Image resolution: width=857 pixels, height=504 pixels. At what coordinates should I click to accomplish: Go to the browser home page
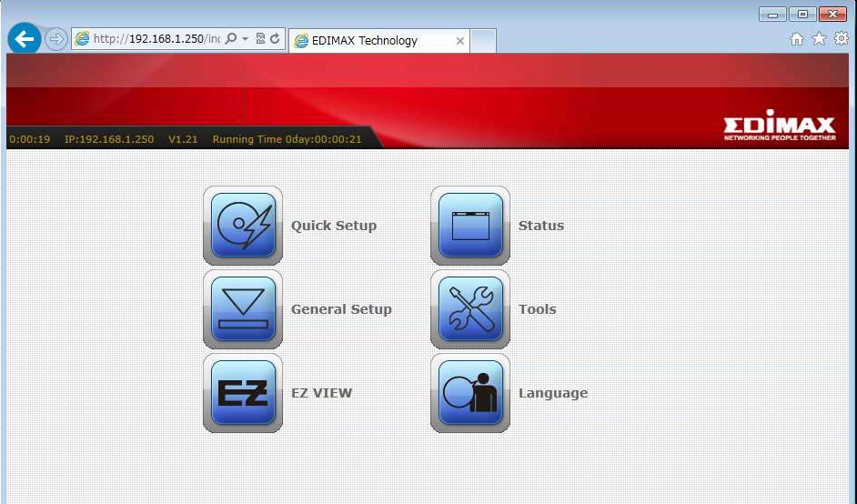pyautogui.click(x=797, y=39)
